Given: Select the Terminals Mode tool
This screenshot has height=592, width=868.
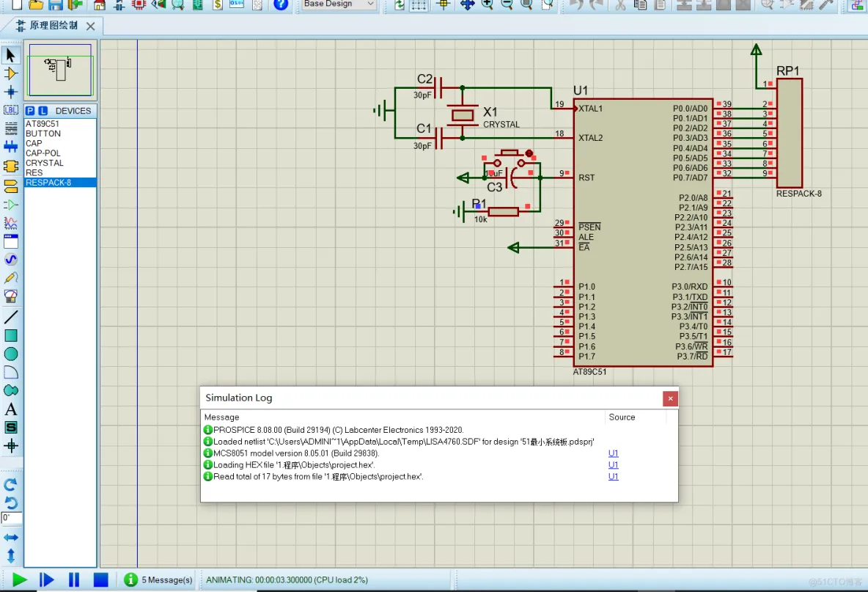Looking at the screenshot, I should (x=10, y=186).
